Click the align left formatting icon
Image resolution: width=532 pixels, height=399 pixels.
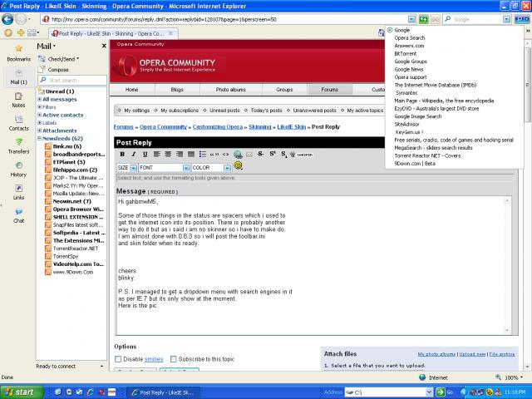pyautogui.click(x=156, y=155)
